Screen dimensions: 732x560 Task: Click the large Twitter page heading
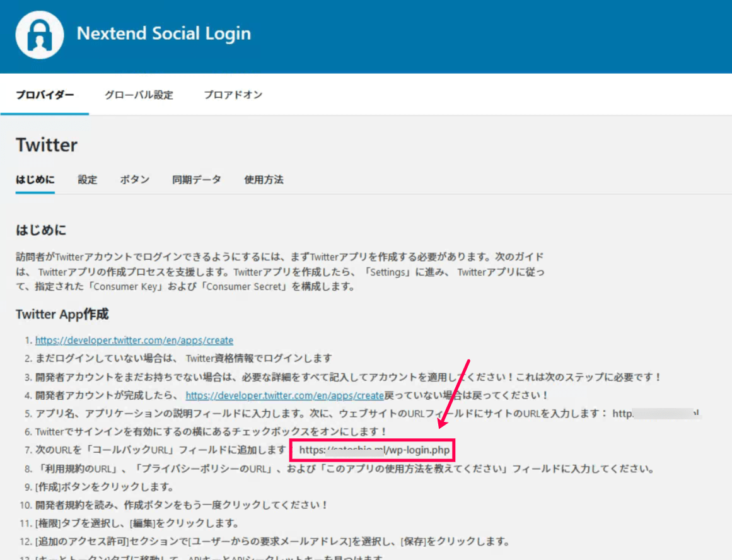click(47, 145)
